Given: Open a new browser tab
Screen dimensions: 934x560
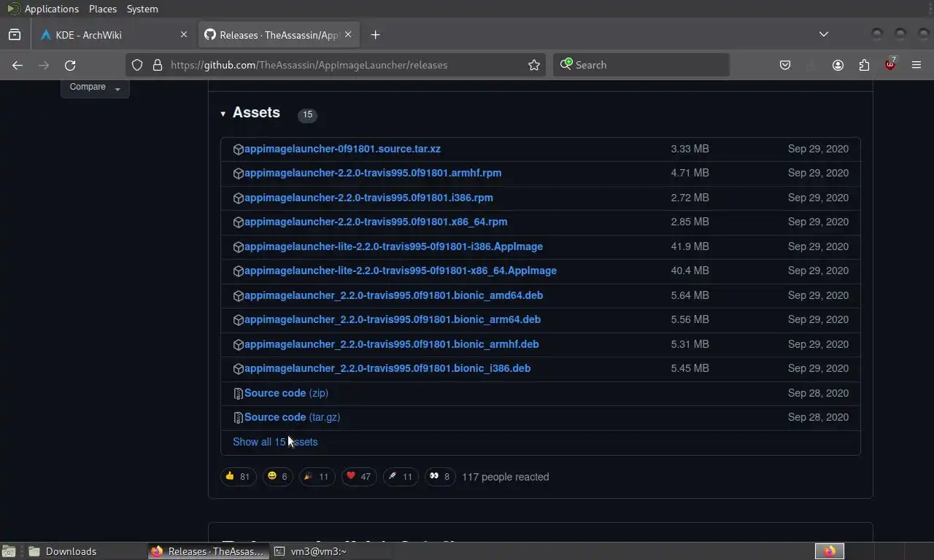Looking at the screenshot, I should (x=375, y=34).
